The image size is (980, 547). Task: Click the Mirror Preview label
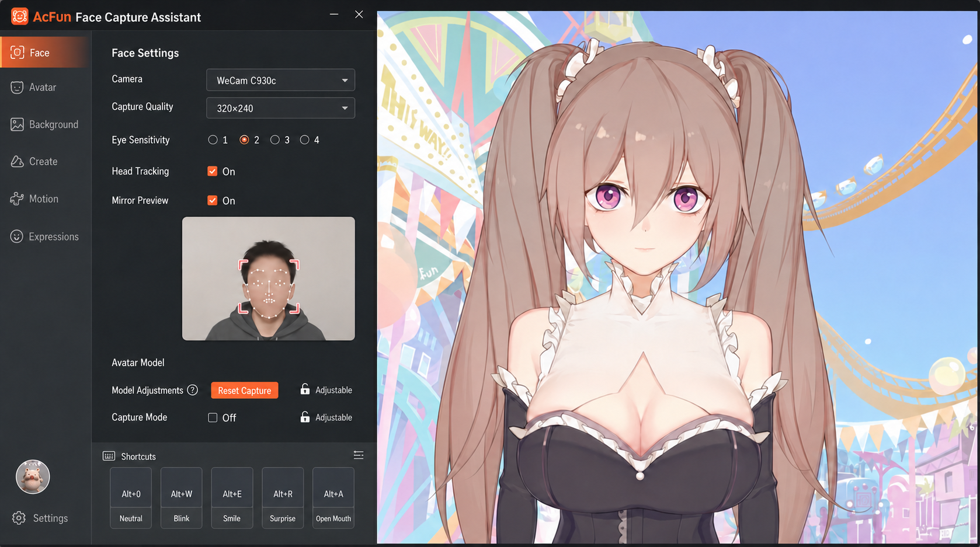pyautogui.click(x=140, y=200)
